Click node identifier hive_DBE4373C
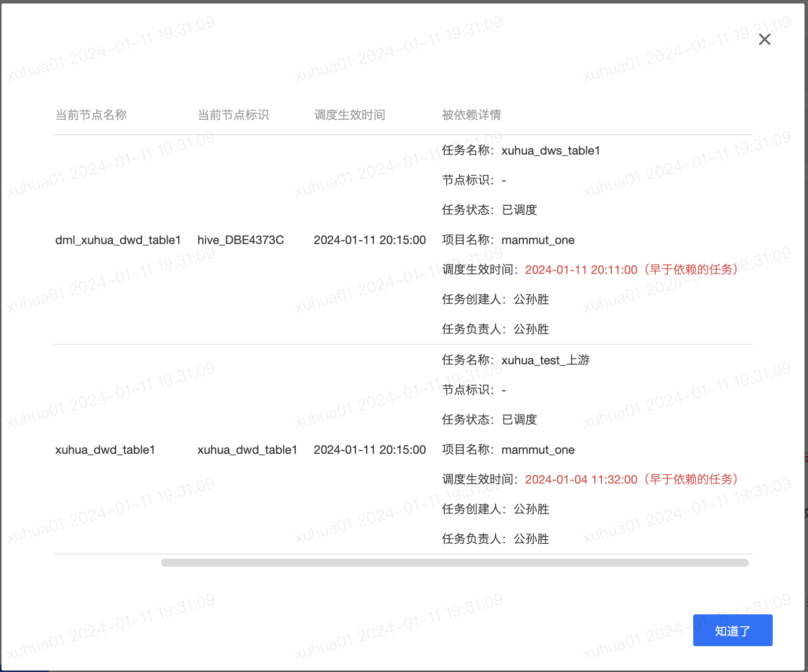808x672 pixels. click(241, 240)
